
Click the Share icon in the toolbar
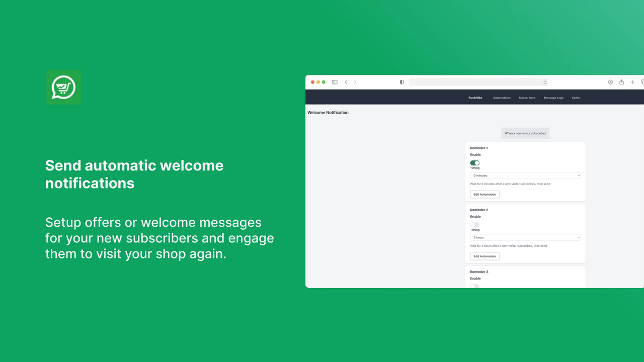pyautogui.click(x=621, y=82)
